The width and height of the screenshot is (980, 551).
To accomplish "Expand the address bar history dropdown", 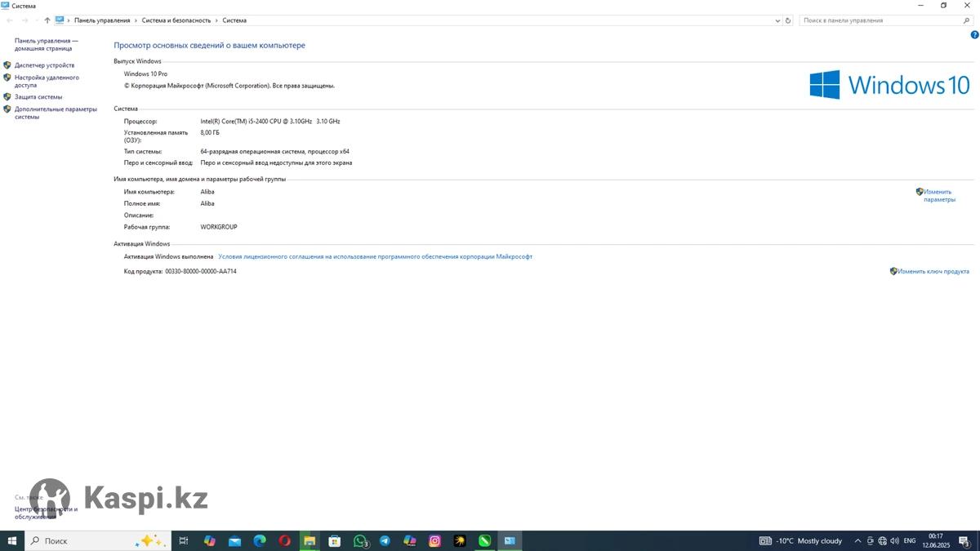I will click(x=777, y=20).
